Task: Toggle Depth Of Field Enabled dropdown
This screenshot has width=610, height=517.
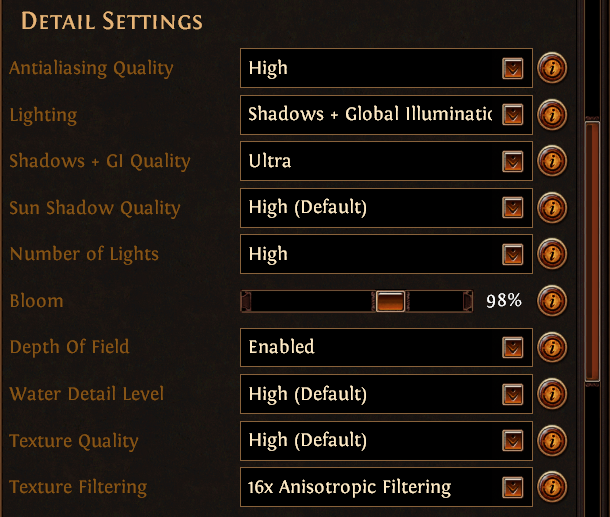Action: [x=386, y=347]
